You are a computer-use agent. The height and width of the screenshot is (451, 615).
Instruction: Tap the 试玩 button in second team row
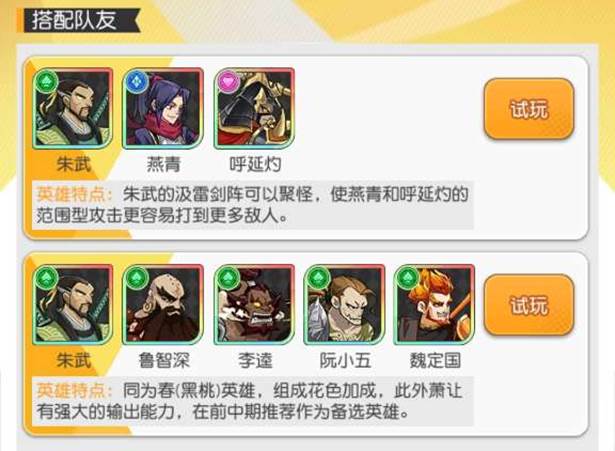pos(529,305)
